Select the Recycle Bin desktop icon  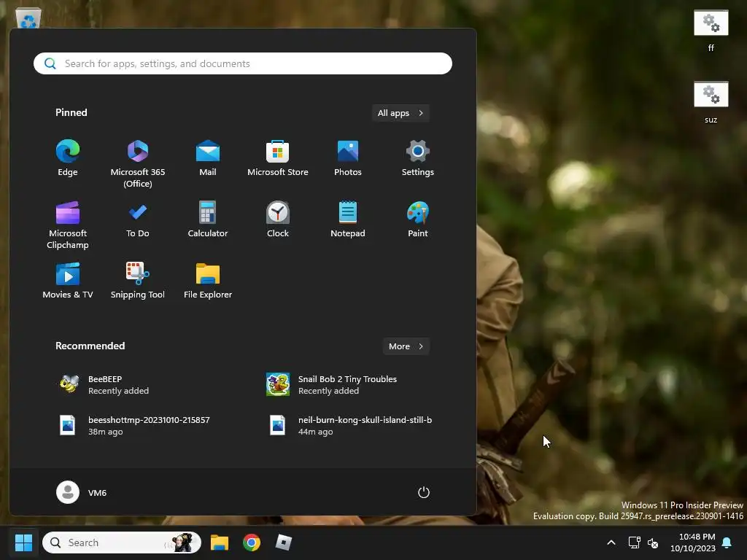[28, 18]
